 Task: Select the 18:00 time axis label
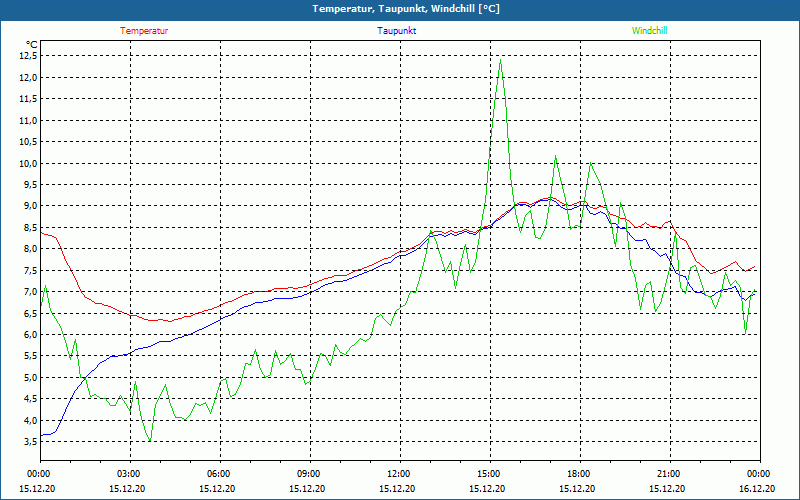tap(578, 474)
